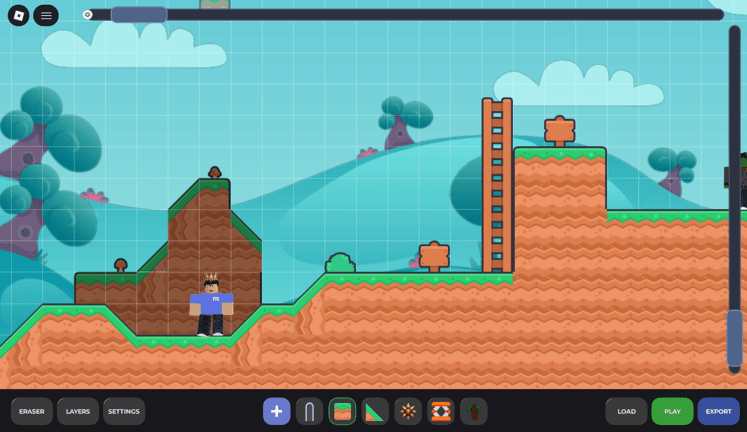Click the blue Export button
Viewport: 747px width, 432px height.
tap(718, 411)
